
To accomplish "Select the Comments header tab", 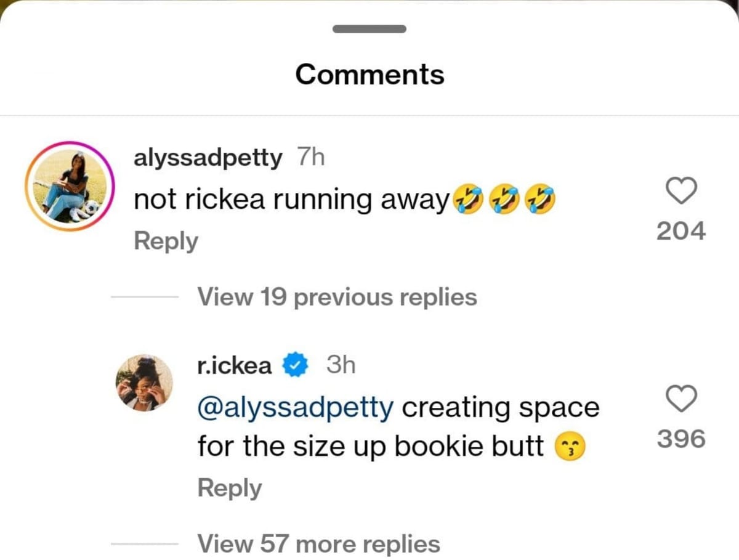I will [x=369, y=74].
